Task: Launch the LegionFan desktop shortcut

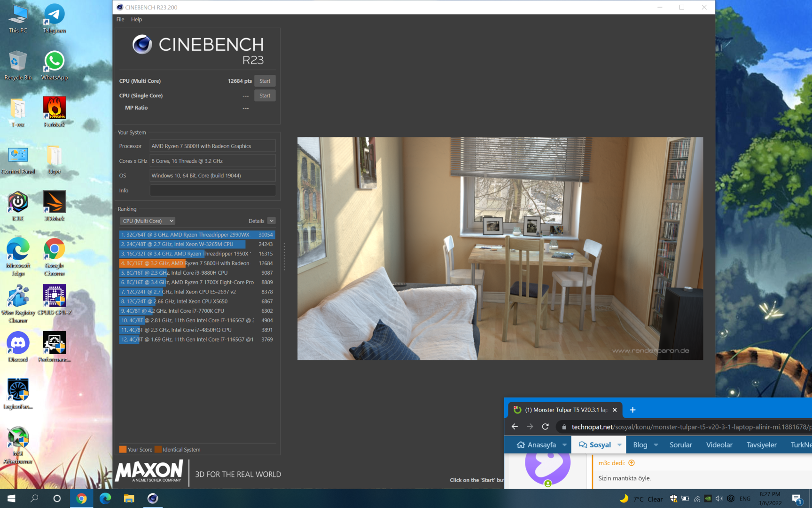Action: [18, 394]
